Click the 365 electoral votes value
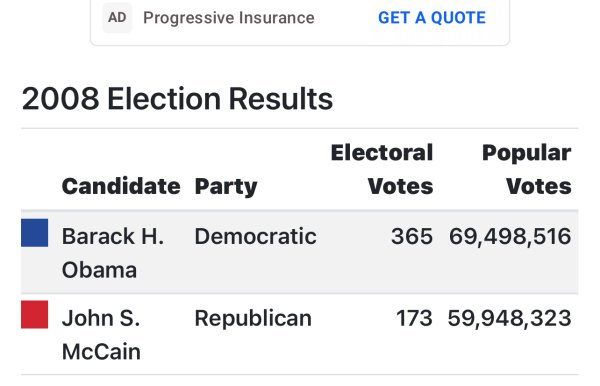Screen dimensions: 600x386 [412, 236]
